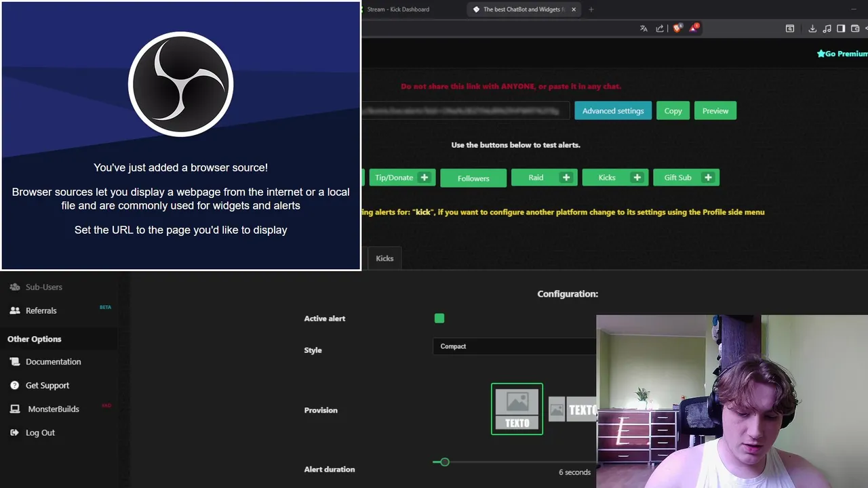Click the music note playlist icon in toolbar

point(827,28)
